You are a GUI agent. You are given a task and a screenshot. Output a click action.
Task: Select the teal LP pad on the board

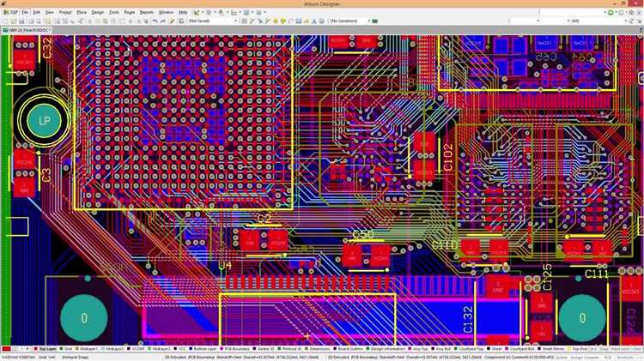[x=44, y=121]
